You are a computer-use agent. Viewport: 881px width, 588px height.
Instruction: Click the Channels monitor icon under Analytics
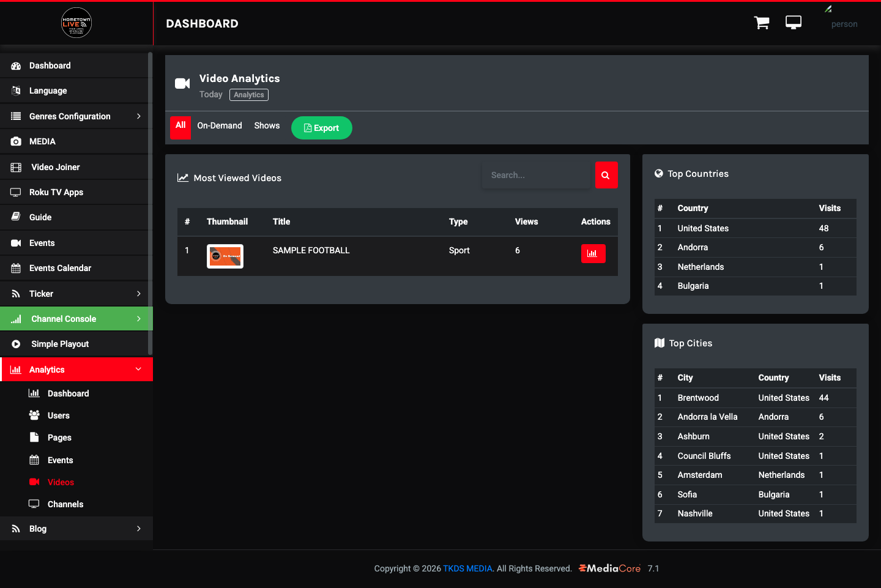coord(34,504)
